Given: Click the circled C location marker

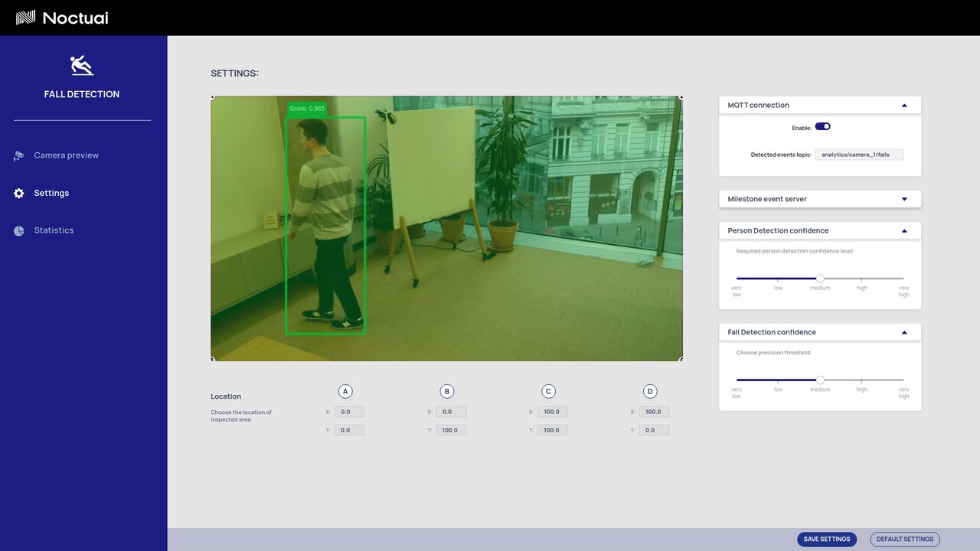Looking at the screenshot, I should pyautogui.click(x=548, y=391).
